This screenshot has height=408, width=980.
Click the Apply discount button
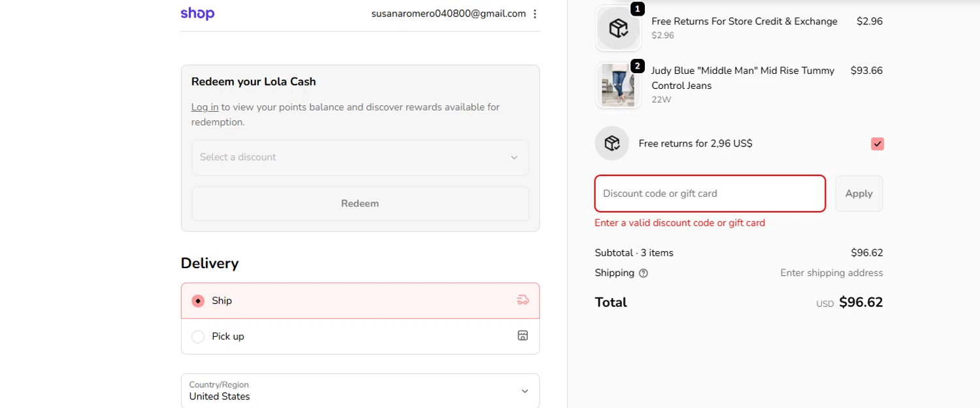tap(858, 194)
